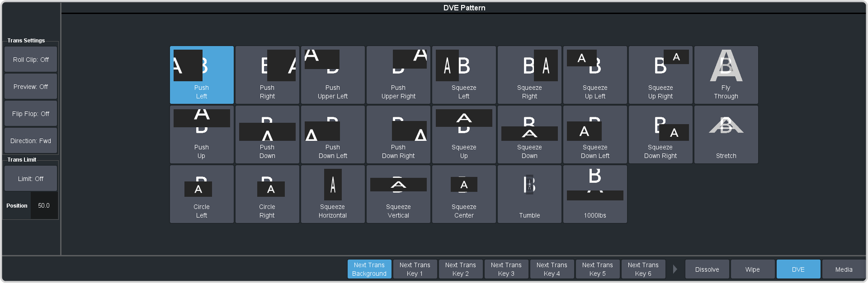Select the Squeeze Center pattern
Viewport: 868px width, 283px height.
coord(464,194)
